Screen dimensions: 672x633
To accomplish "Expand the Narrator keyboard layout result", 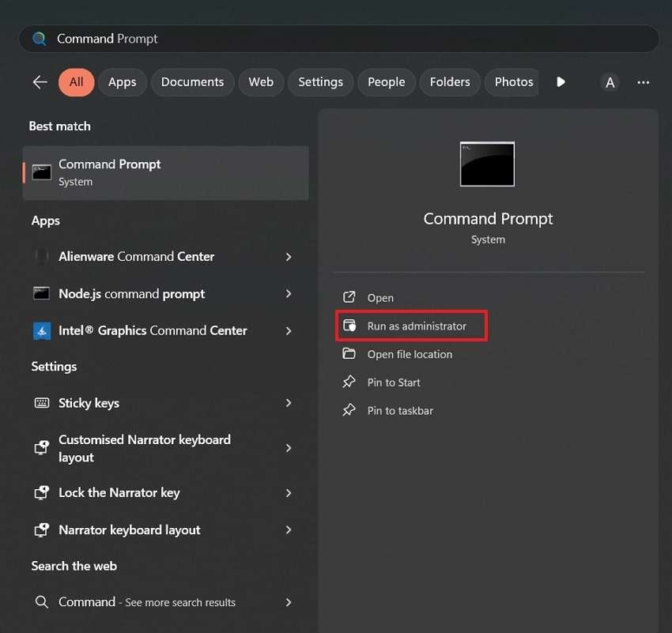I will pos(289,530).
